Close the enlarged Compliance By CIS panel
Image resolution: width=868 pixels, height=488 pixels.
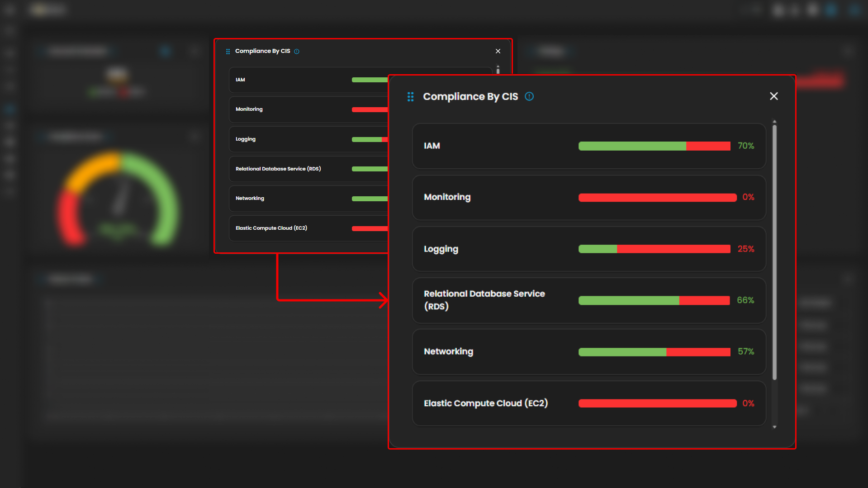tap(773, 96)
